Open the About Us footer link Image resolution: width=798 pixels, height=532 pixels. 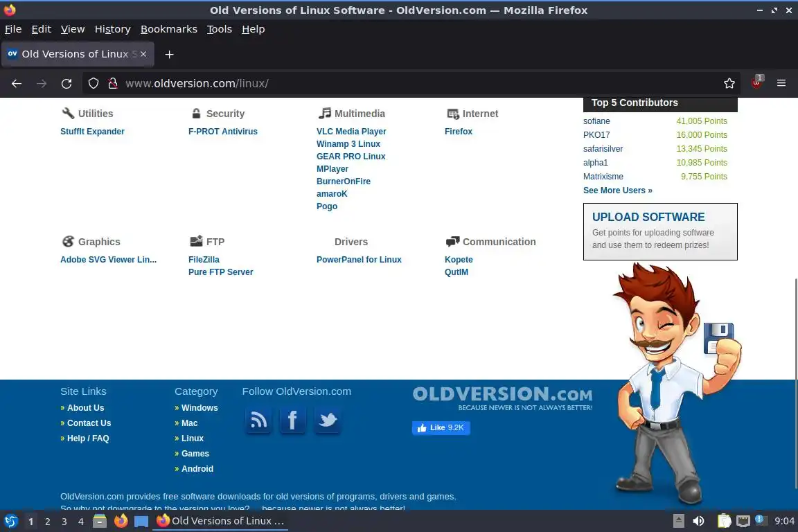tap(85, 408)
